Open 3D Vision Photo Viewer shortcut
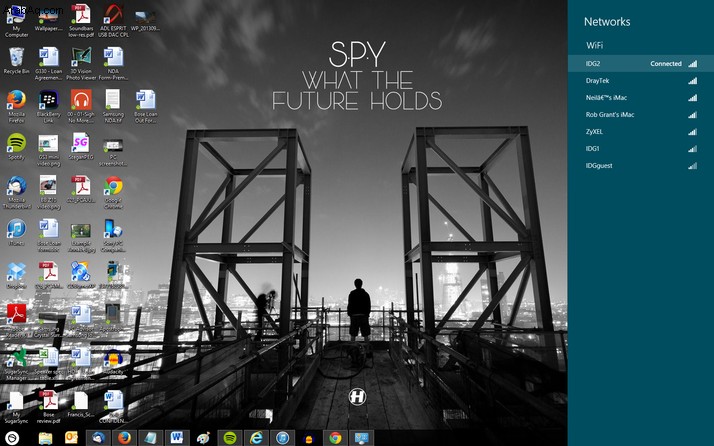714x446 pixels. [x=81, y=64]
